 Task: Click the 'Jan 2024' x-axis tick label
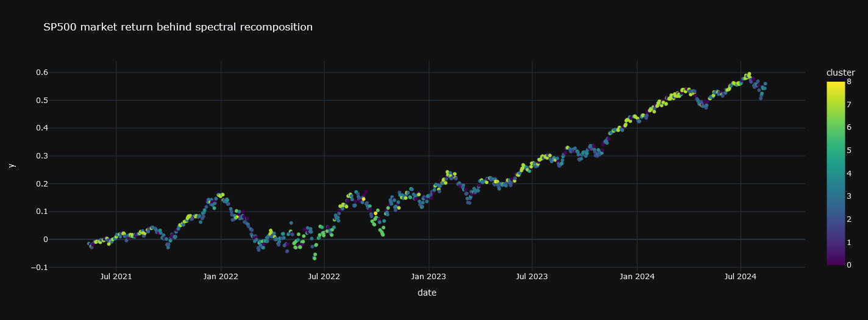pyautogui.click(x=637, y=276)
